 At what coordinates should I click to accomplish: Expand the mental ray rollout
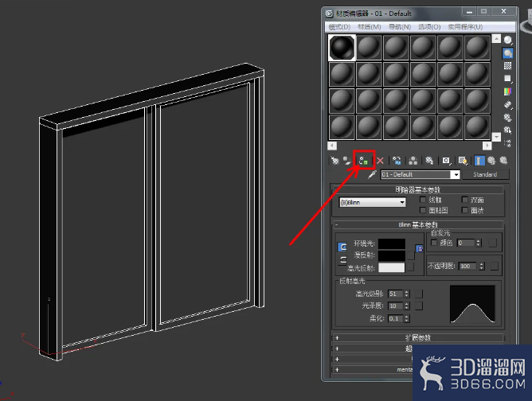[372, 370]
